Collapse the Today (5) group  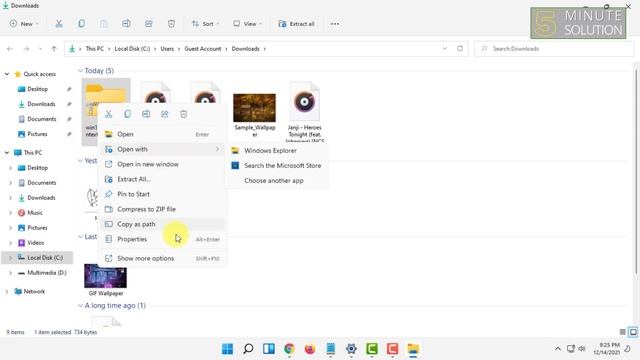pyautogui.click(x=80, y=71)
